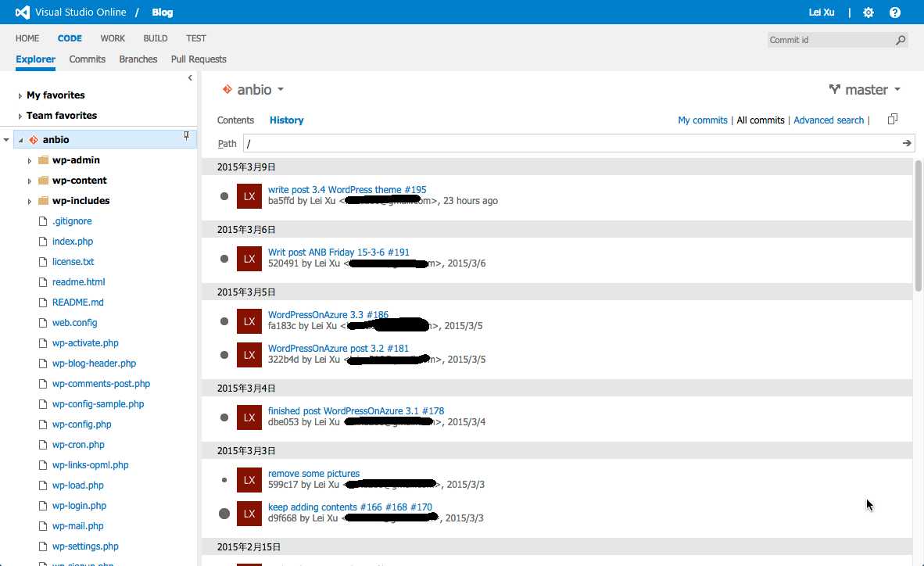924x566 pixels.
Task: Open the anbio repository dropdown
Action: [x=281, y=90]
